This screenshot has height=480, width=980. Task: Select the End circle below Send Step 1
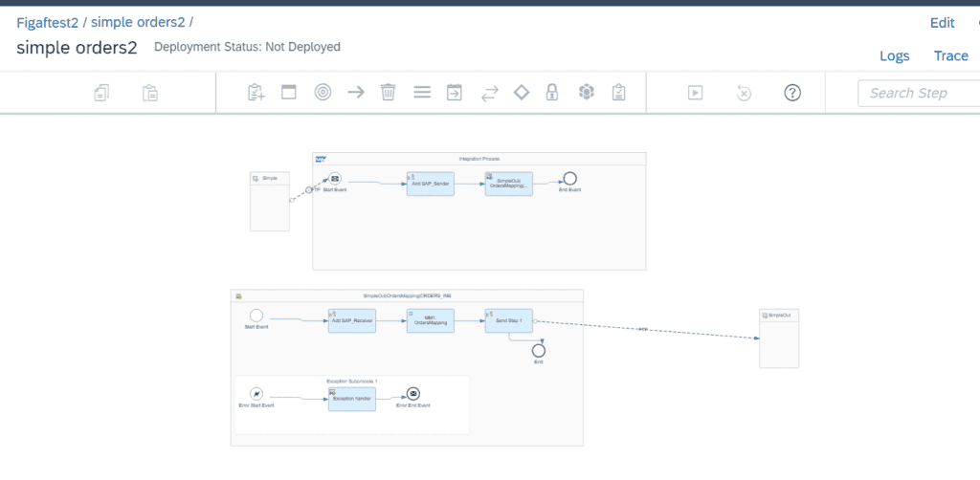539,350
